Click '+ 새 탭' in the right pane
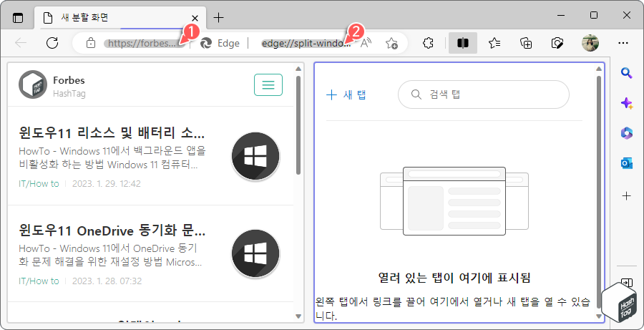The width and height of the screenshot is (644, 330). pyautogui.click(x=346, y=95)
